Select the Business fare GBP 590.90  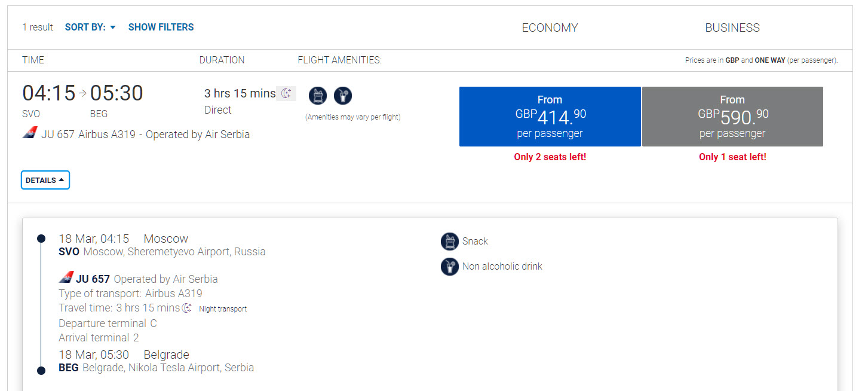coord(732,117)
